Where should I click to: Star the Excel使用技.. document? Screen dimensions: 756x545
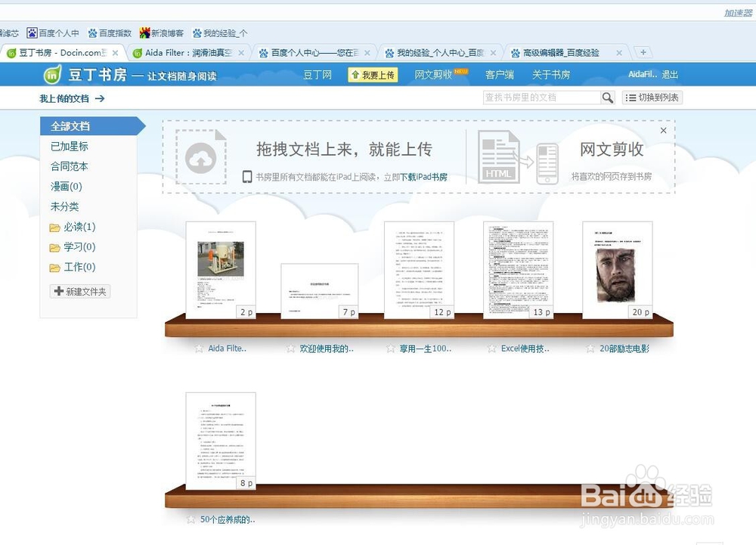coord(491,348)
